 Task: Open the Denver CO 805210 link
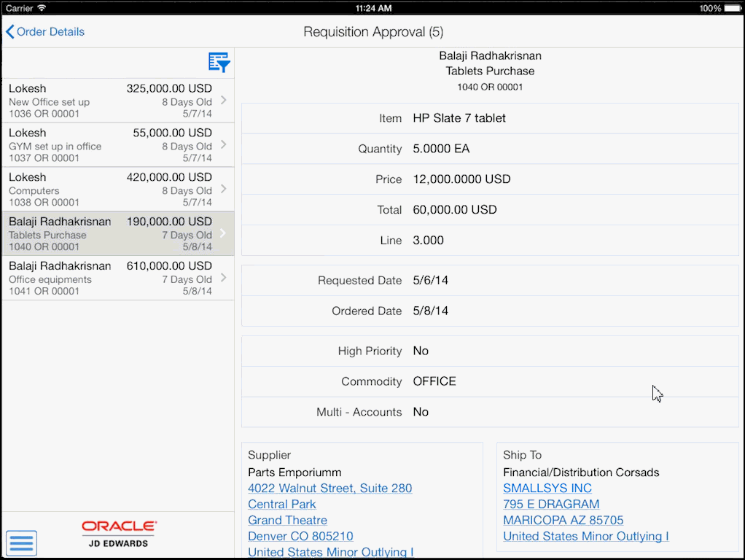tap(300, 536)
